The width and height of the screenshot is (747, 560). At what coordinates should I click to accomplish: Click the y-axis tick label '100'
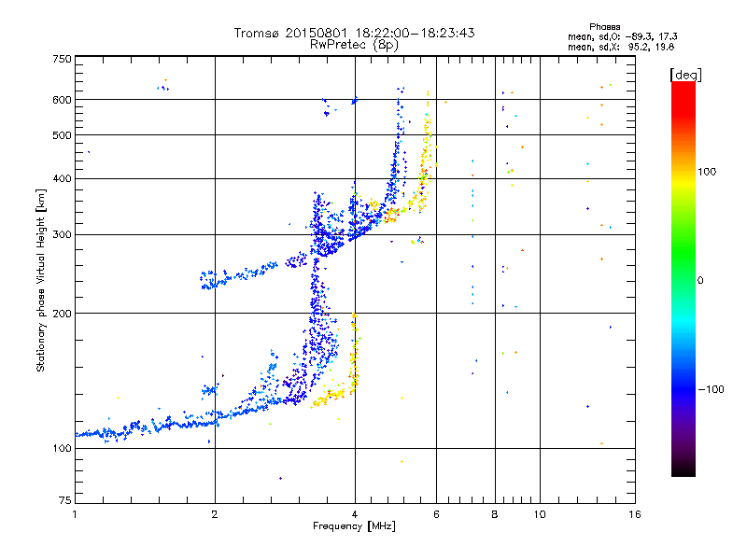(x=62, y=449)
